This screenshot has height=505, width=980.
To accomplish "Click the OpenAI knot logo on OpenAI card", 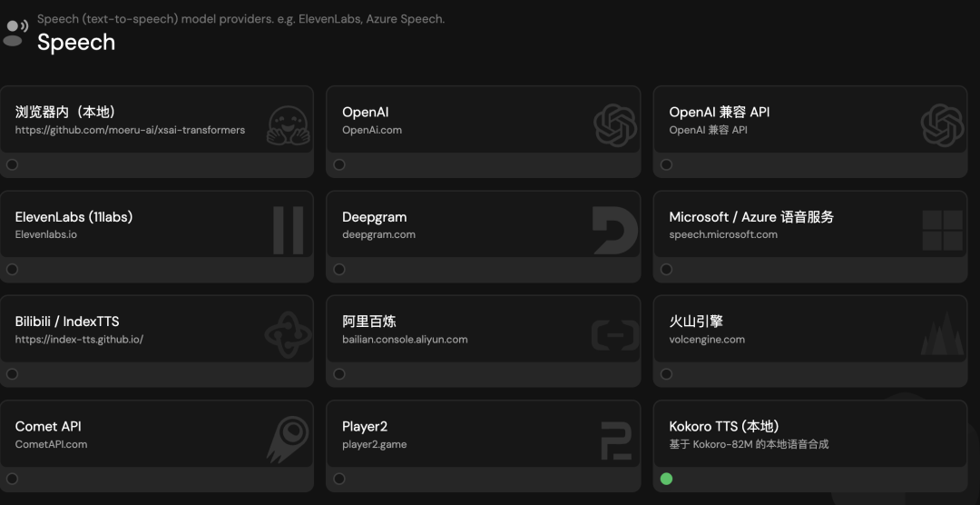I will (614, 124).
